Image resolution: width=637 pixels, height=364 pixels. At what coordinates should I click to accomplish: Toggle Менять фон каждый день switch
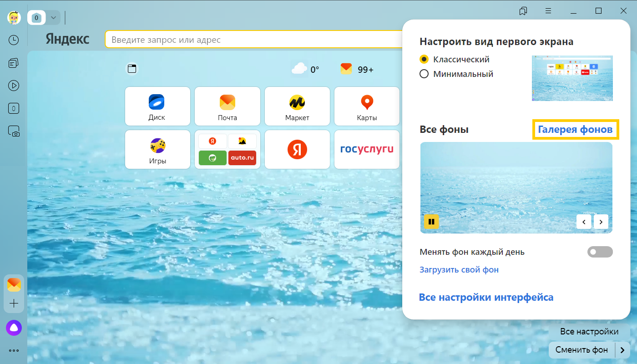coord(600,252)
